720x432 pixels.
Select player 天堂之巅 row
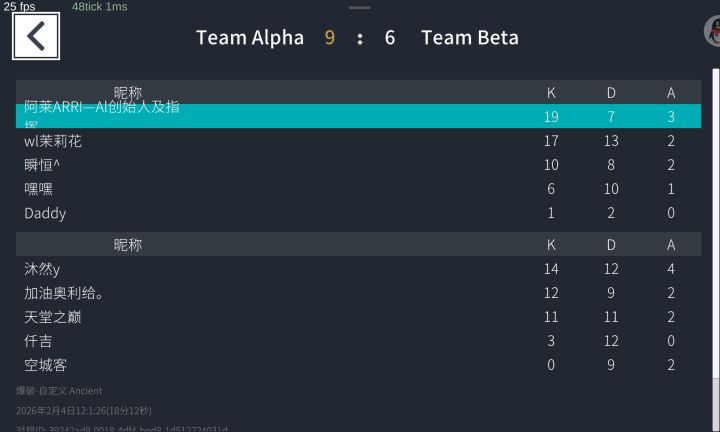coord(358,317)
